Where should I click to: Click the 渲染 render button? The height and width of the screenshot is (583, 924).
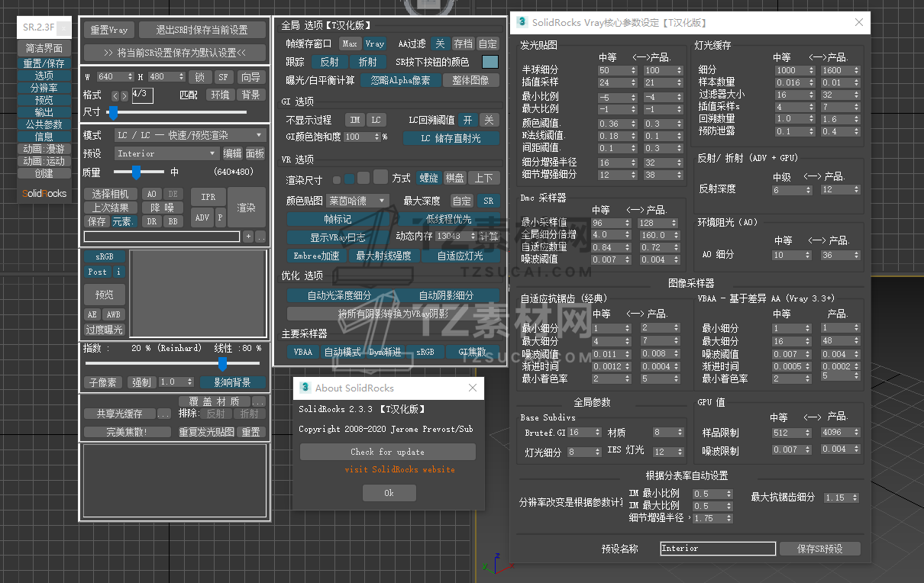coord(246,208)
